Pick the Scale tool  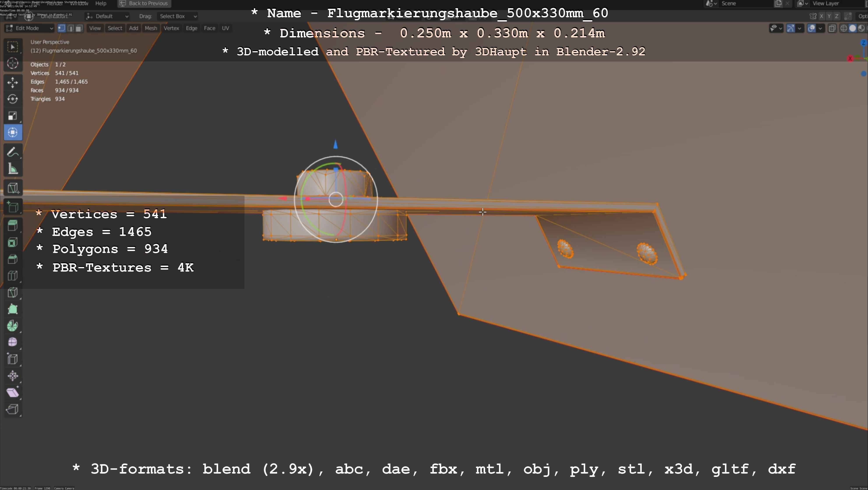pos(13,116)
